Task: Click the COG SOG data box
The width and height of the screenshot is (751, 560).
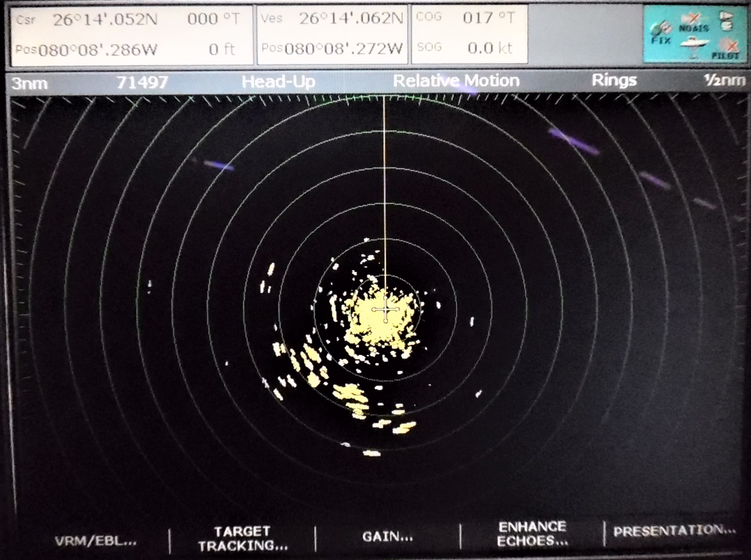Action: (469, 34)
